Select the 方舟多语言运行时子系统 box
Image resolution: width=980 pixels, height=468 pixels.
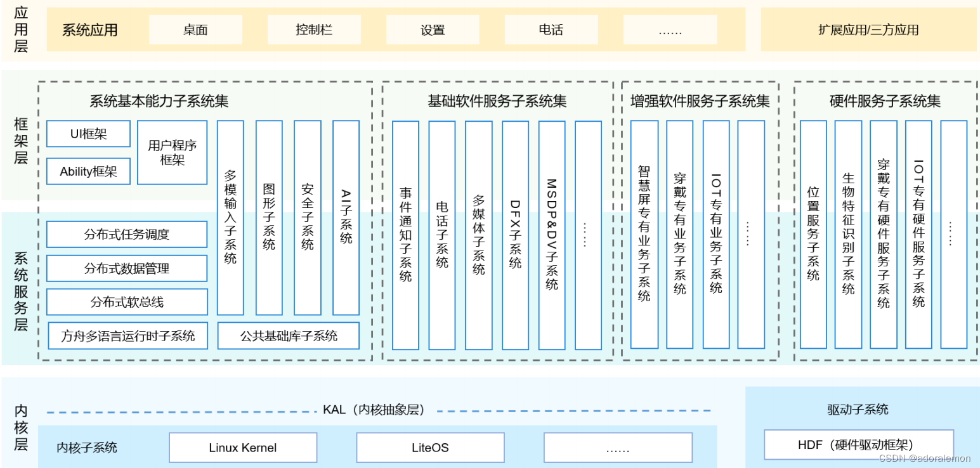click(128, 335)
